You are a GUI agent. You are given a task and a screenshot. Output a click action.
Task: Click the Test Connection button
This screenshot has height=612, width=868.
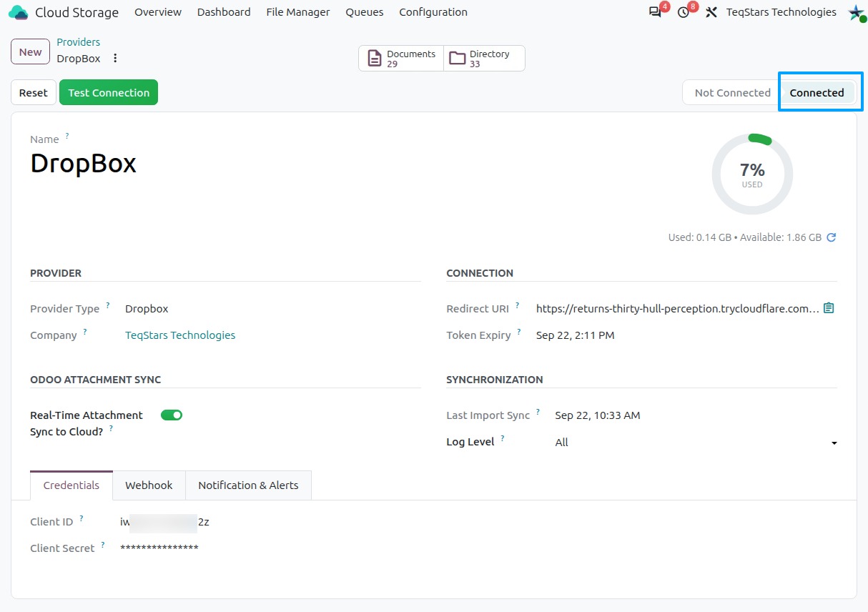coord(109,92)
